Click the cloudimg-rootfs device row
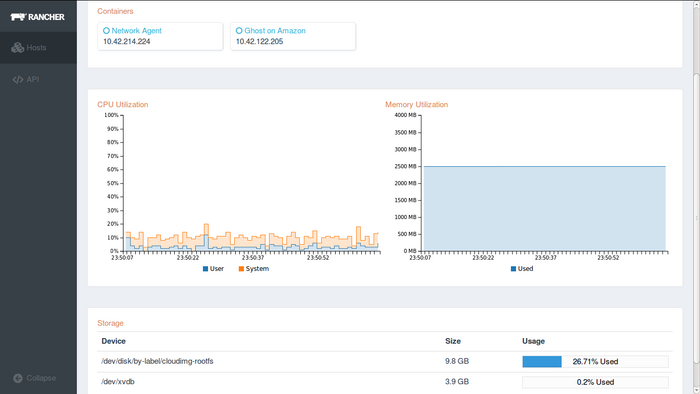700x394 pixels. pos(385,361)
